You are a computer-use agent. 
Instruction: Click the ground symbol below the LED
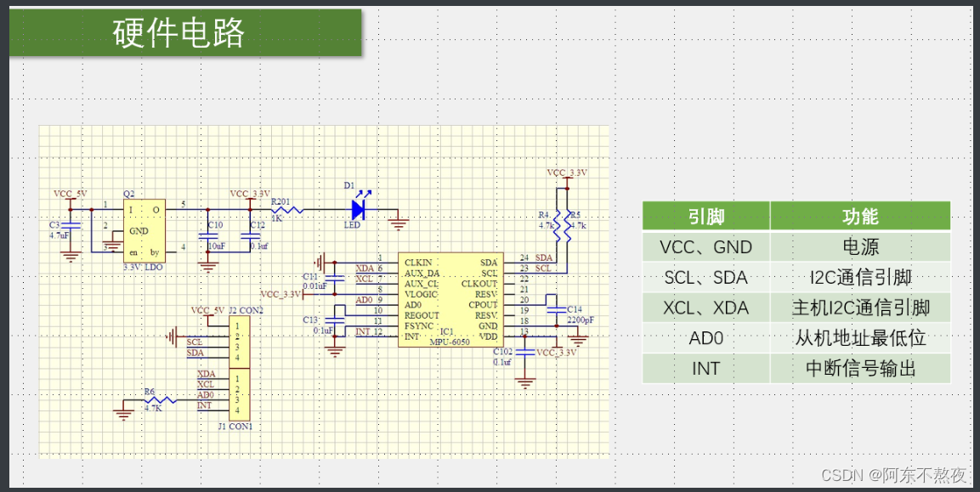pyautogui.click(x=399, y=223)
